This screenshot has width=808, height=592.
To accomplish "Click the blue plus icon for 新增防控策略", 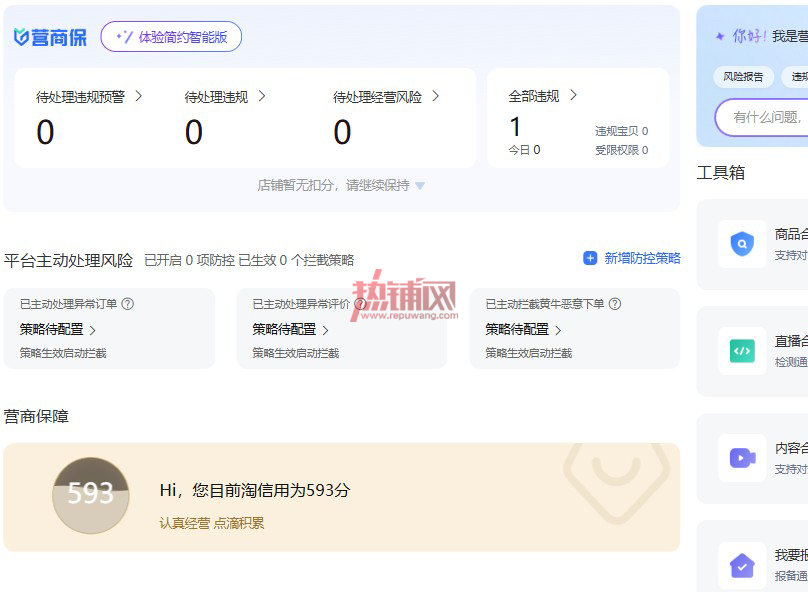I will [590, 258].
